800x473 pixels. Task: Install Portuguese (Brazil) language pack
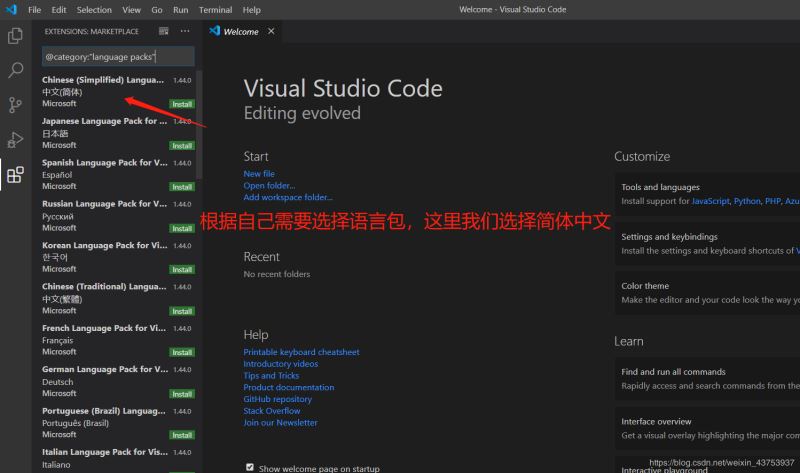point(182,435)
